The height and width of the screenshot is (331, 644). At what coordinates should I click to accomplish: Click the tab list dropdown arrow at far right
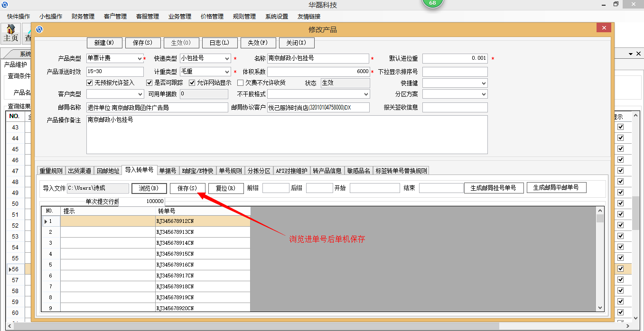tap(631, 54)
